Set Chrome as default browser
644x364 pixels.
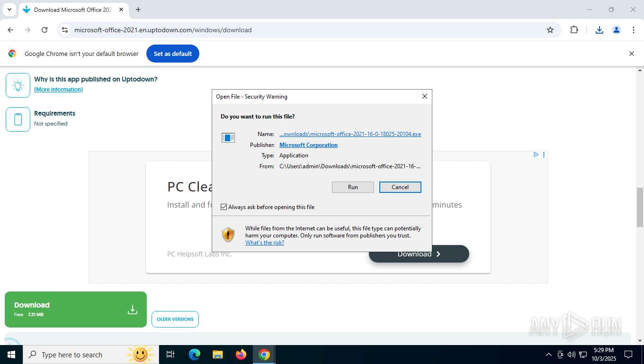pos(173,54)
